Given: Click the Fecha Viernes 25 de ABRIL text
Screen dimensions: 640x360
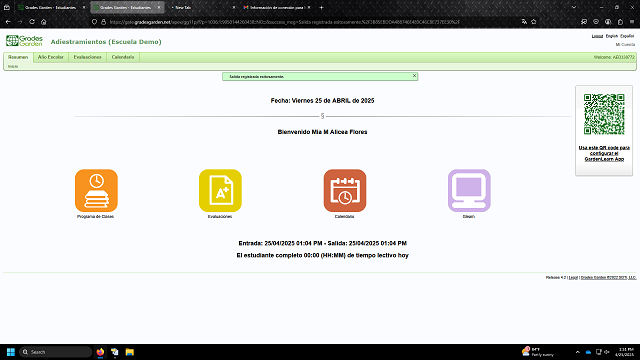Looking at the screenshot, I should point(322,100).
